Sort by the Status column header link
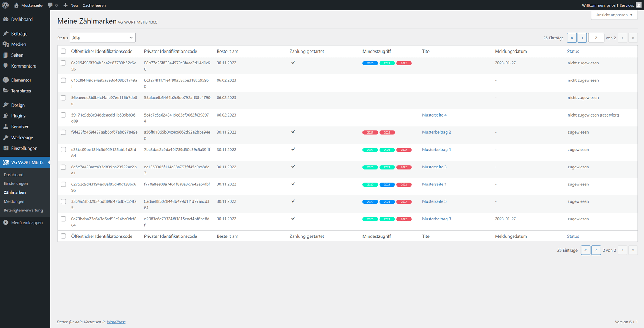644x328 pixels. tap(573, 51)
